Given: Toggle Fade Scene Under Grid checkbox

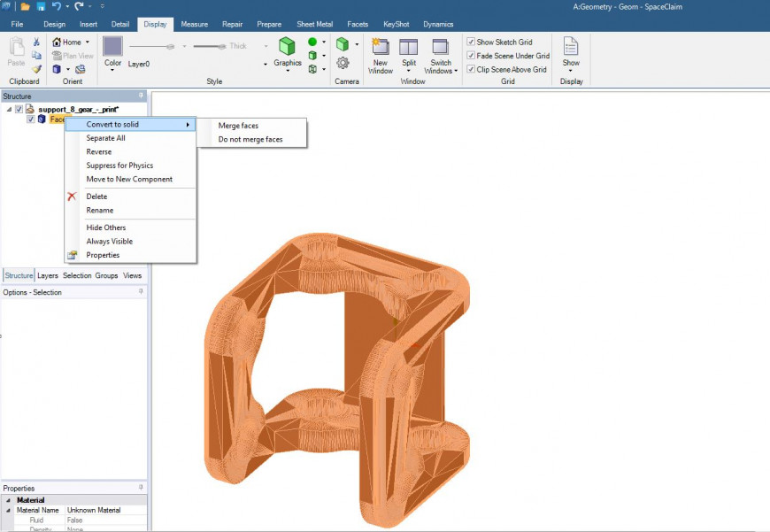Looking at the screenshot, I should (471, 56).
